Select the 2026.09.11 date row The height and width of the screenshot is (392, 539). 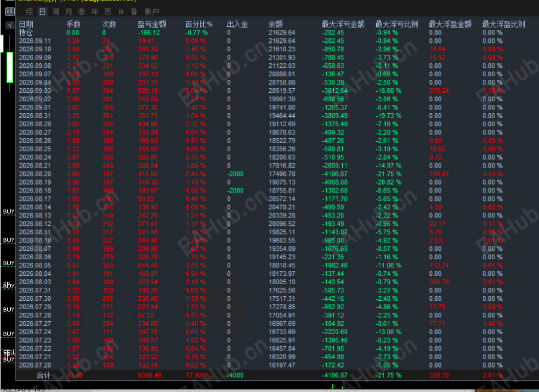pos(35,41)
